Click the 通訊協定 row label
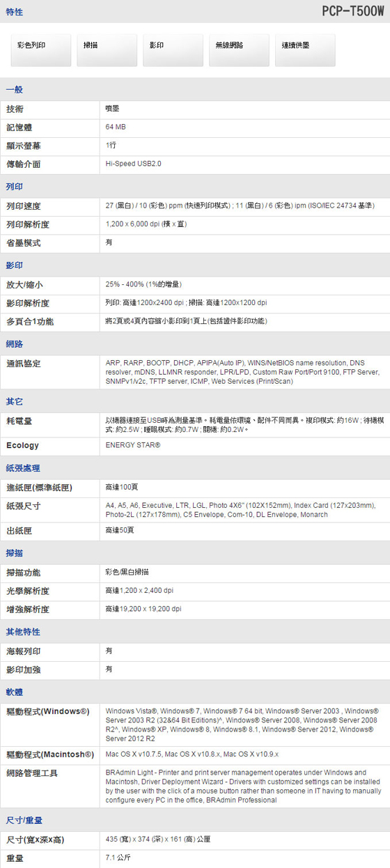Screen dimensions: 390x868 pos(24,364)
